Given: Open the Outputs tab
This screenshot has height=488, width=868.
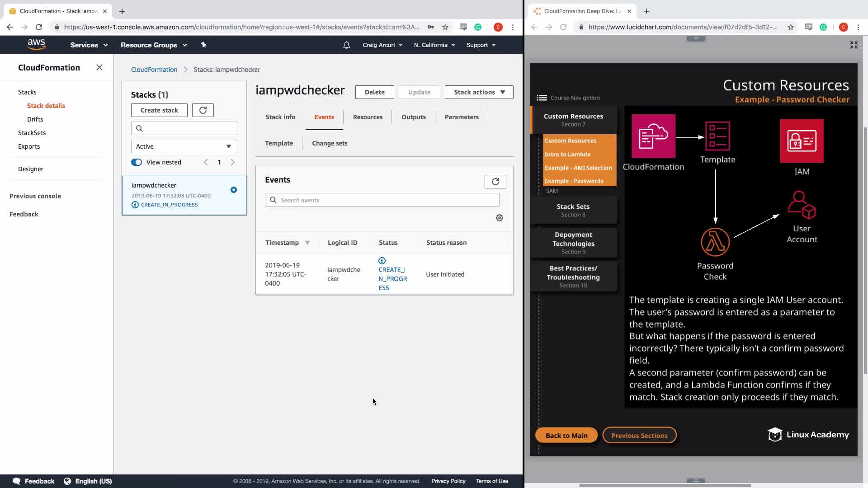Looking at the screenshot, I should (413, 117).
